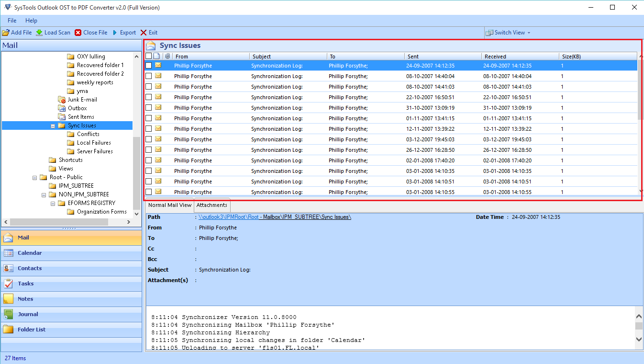This screenshot has width=644, height=364.
Task: Click the Tasks icon in navigation pane
Action: point(9,284)
